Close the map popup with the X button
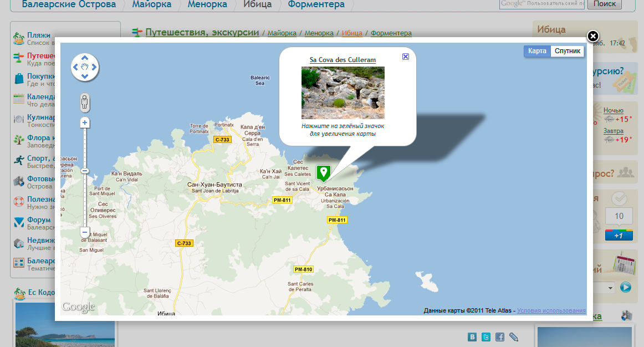The image size is (644, 347). (x=592, y=37)
